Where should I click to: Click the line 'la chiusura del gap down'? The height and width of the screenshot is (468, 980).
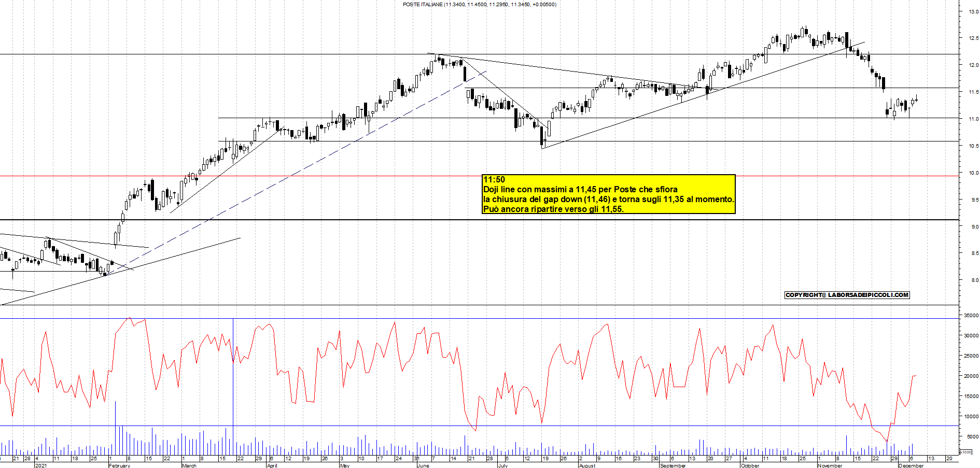click(609, 200)
